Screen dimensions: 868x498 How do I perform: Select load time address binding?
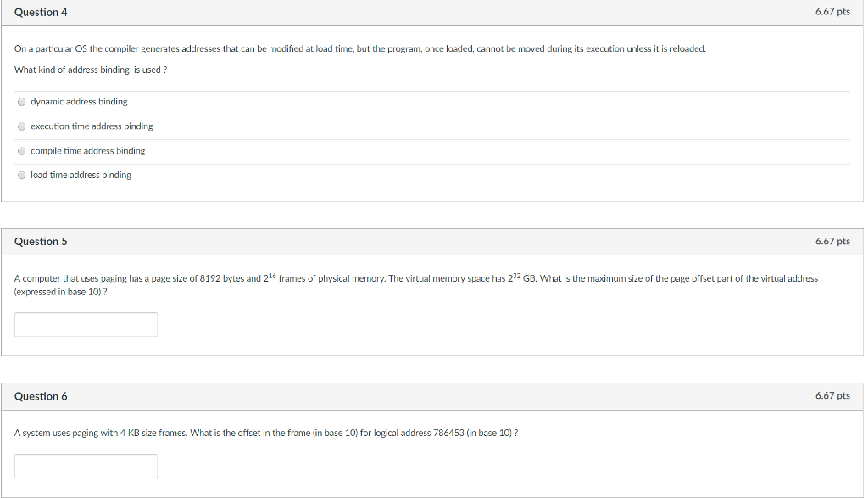point(21,175)
